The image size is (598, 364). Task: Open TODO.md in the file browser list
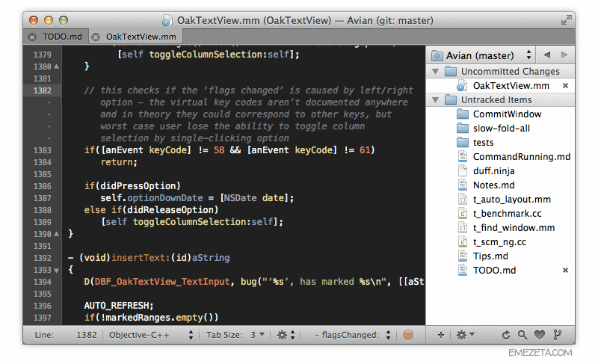[x=494, y=271]
